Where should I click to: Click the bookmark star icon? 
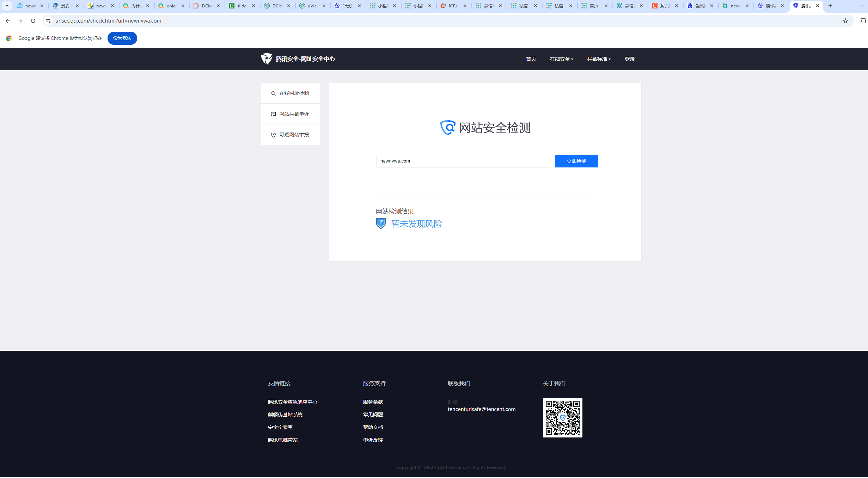tap(845, 21)
